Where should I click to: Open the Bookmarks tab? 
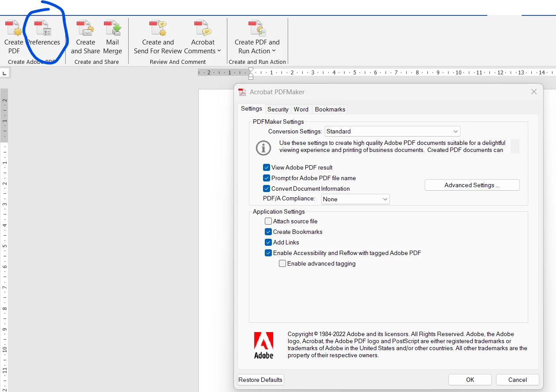point(330,109)
